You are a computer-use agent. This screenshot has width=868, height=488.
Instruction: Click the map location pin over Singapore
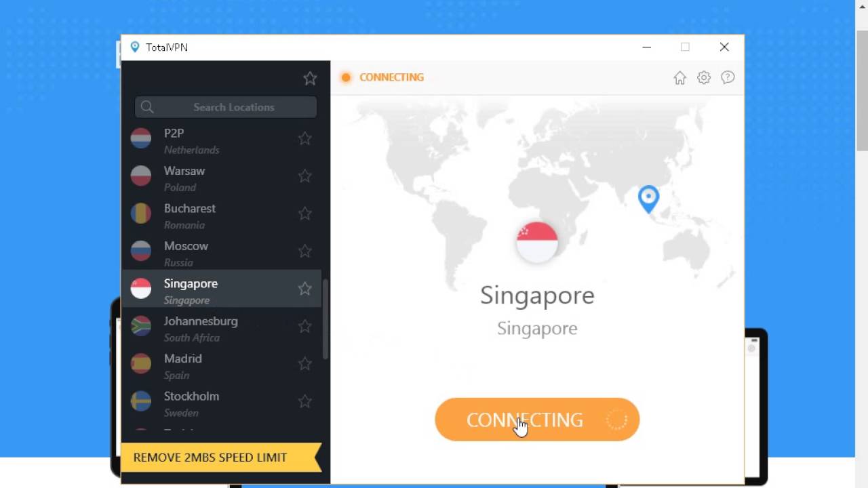click(x=648, y=199)
